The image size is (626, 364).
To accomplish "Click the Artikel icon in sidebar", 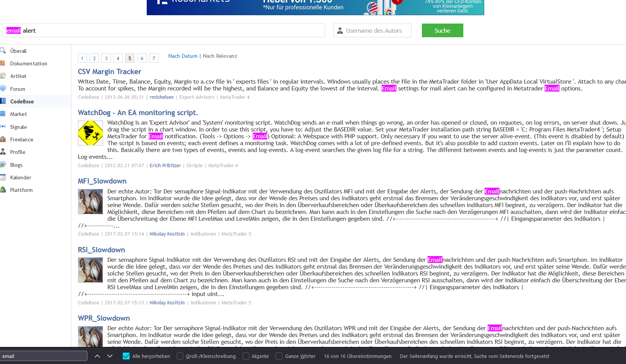I will click(3, 76).
